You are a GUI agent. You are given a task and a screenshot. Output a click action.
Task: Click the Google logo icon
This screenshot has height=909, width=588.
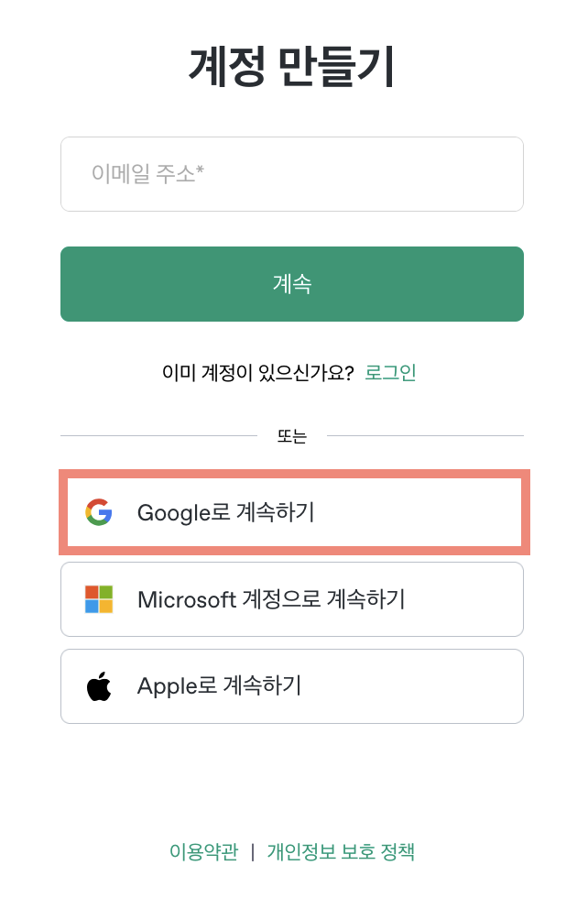coord(99,512)
